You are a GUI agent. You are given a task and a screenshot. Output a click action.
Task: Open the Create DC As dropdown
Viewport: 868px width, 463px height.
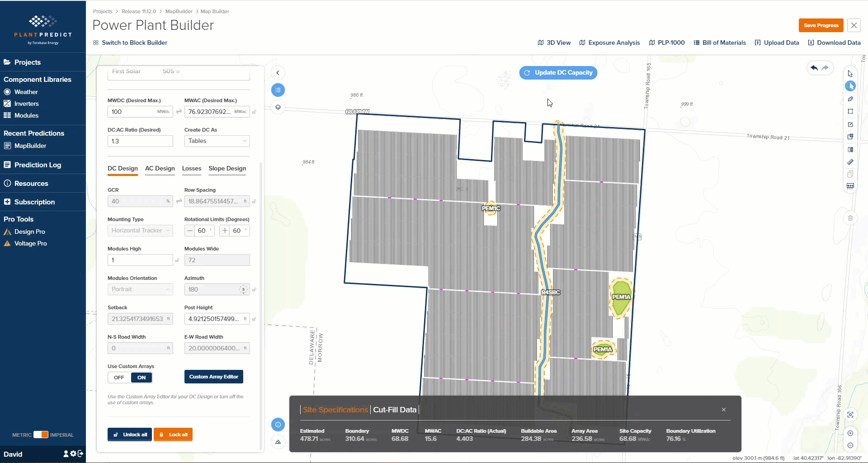point(217,141)
